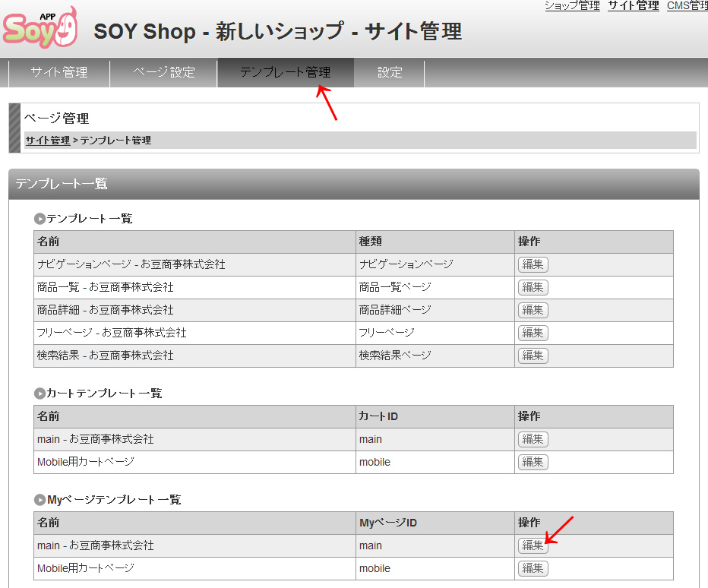This screenshot has width=708, height=588.
Task: Edit the 商品一覧 template
Action: pyautogui.click(x=533, y=287)
